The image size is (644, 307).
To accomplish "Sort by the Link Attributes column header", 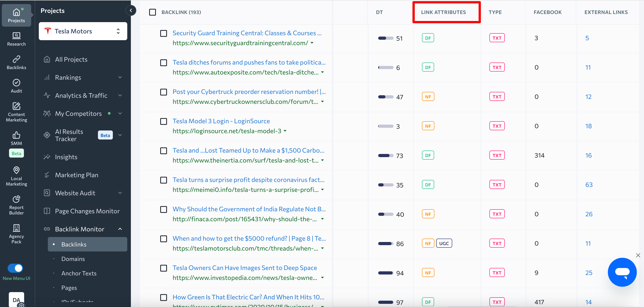I will tap(443, 12).
